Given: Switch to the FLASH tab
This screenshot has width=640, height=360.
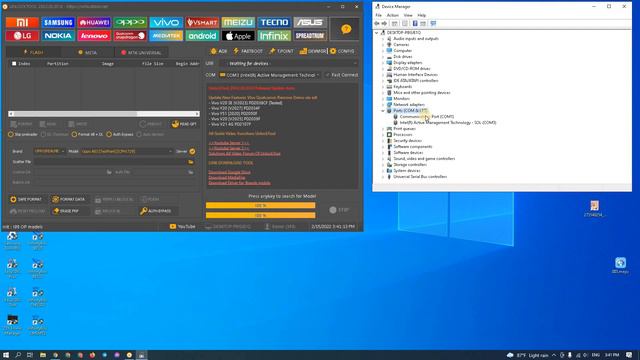Looking at the screenshot, I should (x=33, y=52).
